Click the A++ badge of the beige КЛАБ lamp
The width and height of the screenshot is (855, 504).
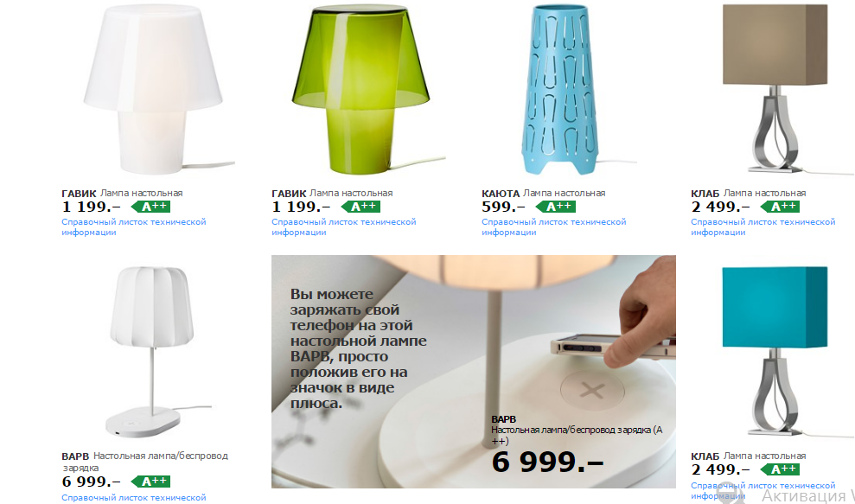click(780, 207)
